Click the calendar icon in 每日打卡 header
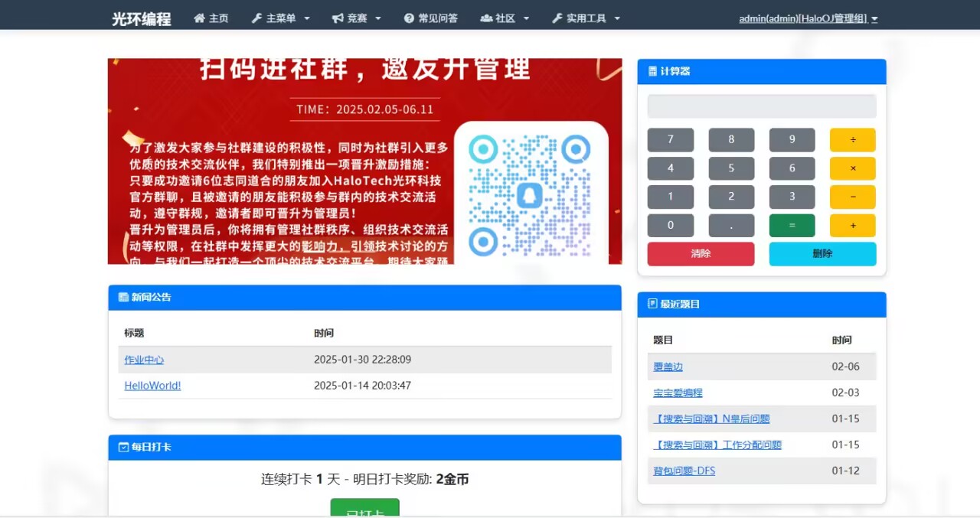Screen dimensions: 980x518 point(123,447)
